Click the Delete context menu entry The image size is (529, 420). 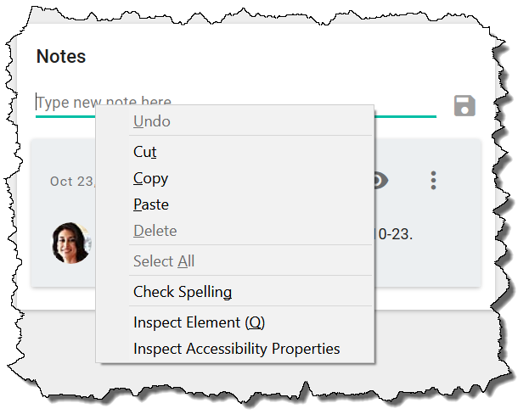click(155, 231)
